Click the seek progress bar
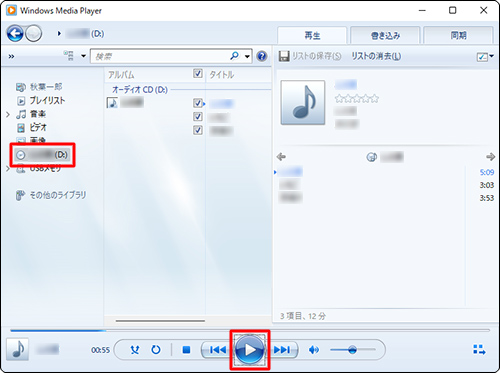 250,330
